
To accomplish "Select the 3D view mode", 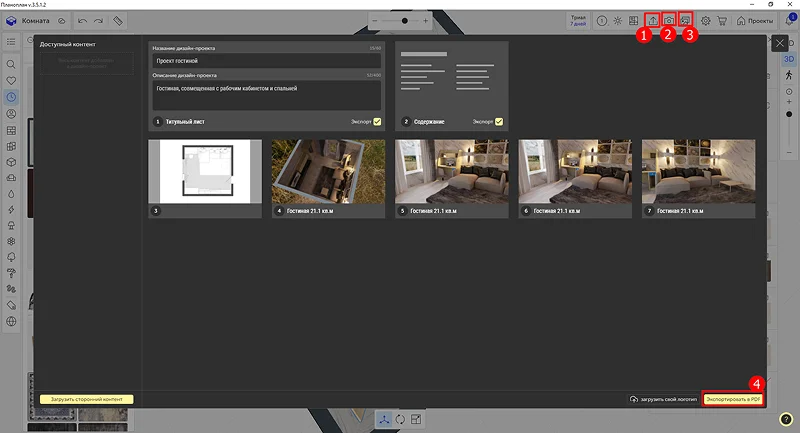I will [789, 59].
